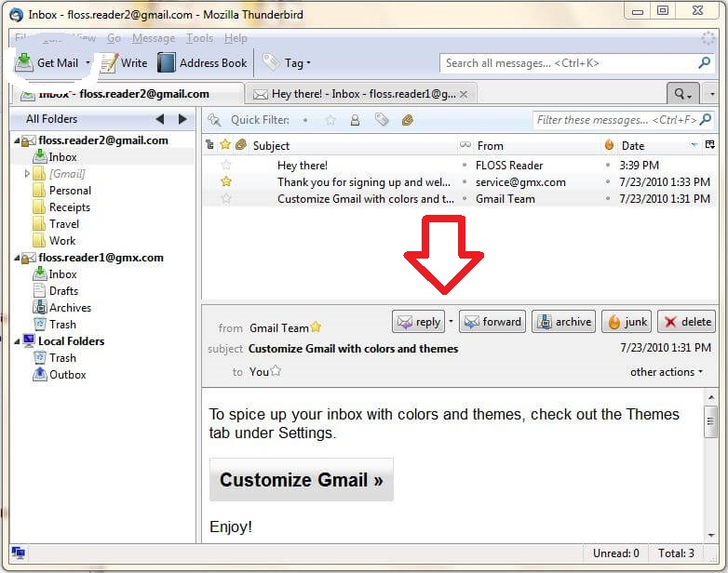Sort messages by Subject column
Image resolution: width=728 pixels, height=573 pixels.
coord(354,146)
